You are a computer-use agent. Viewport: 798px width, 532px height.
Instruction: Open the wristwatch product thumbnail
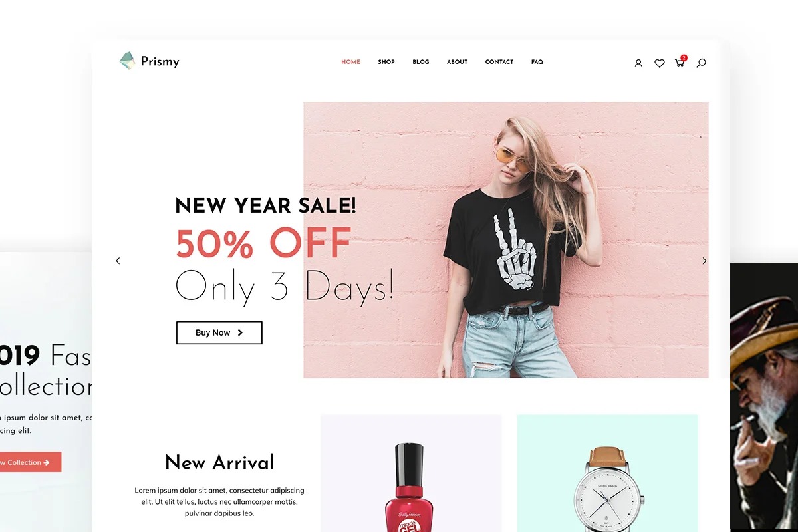pyautogui.click(x=608, y=473)
